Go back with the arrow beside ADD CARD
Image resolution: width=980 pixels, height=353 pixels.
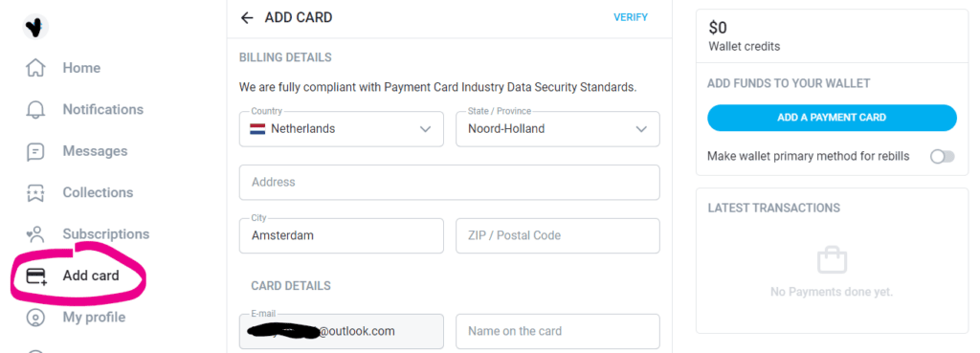(x=247, y=17)
